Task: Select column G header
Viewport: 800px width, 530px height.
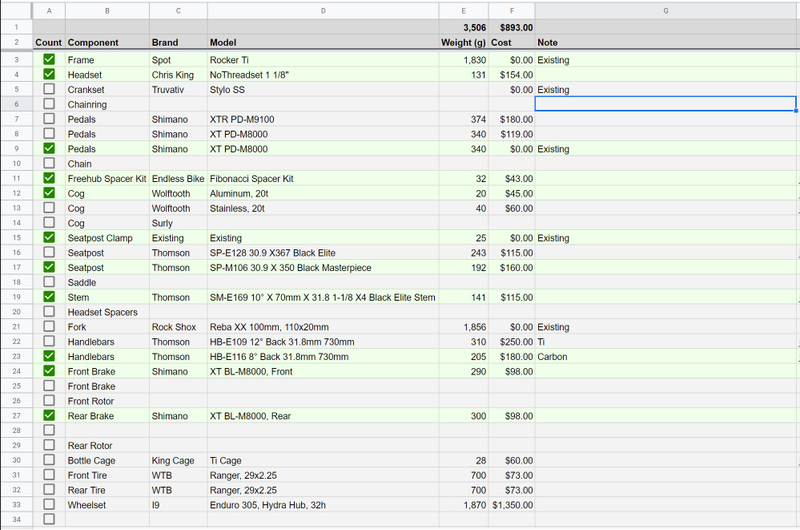Action: click(x=666, y=11)
